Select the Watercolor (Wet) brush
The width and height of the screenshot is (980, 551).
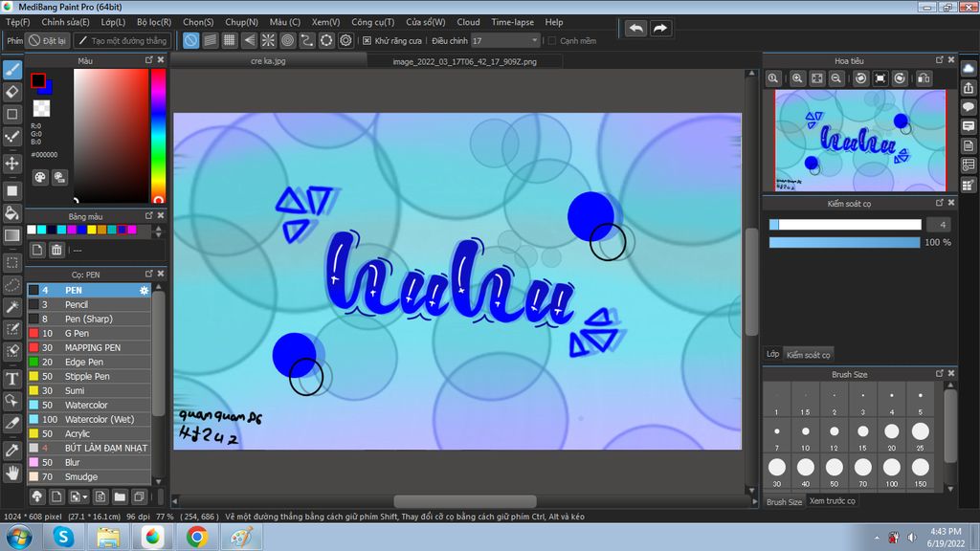(89, 419)
